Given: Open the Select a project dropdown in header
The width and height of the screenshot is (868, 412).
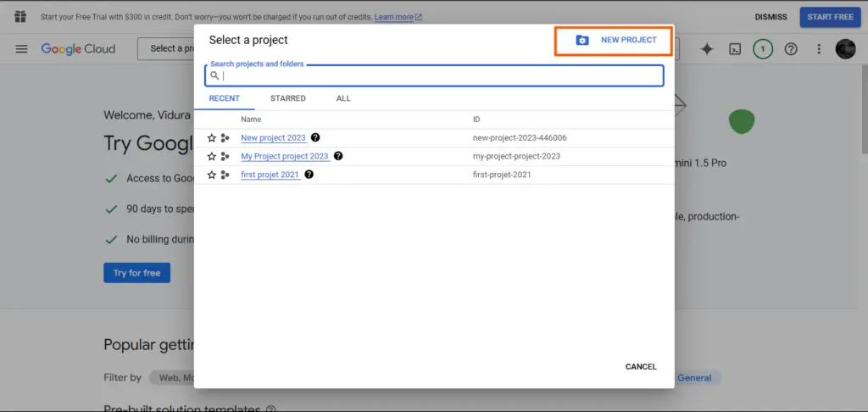Looking at the screenshot, I should [x=166, y=48].
